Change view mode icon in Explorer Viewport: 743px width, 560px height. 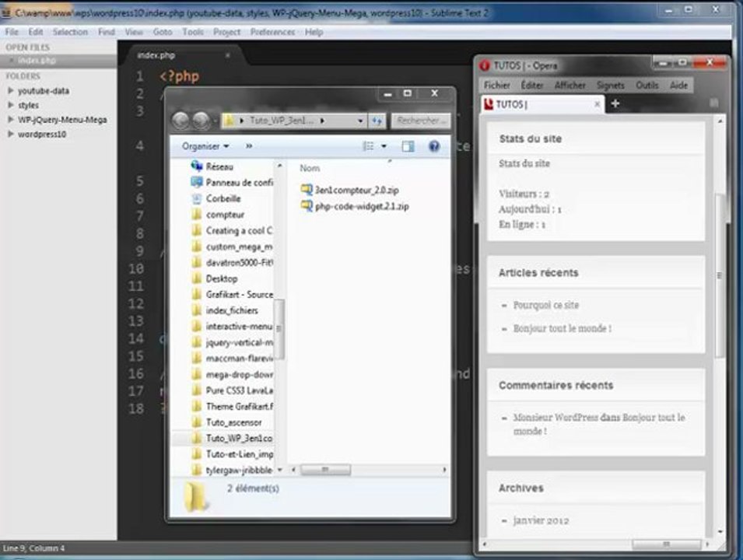368,146
